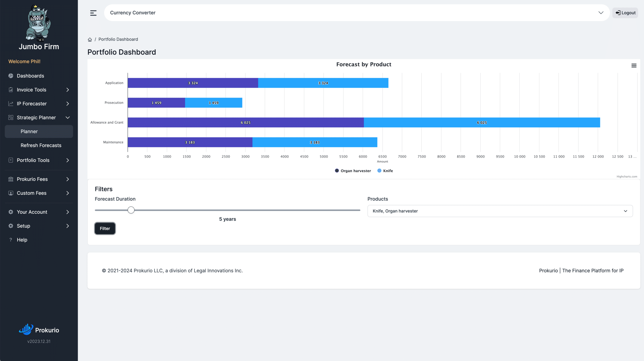
Task: Toggle the sidebar hamburger menu icon
Action: (93, 13)
